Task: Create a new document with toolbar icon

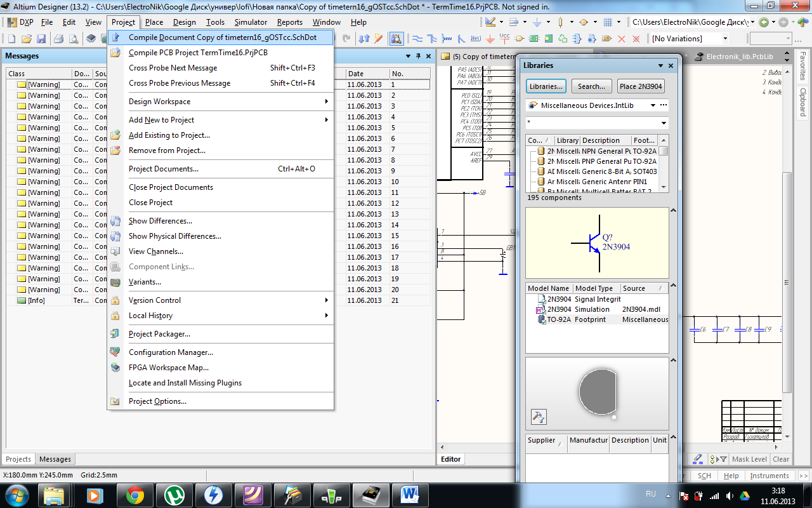Action: 11,39
